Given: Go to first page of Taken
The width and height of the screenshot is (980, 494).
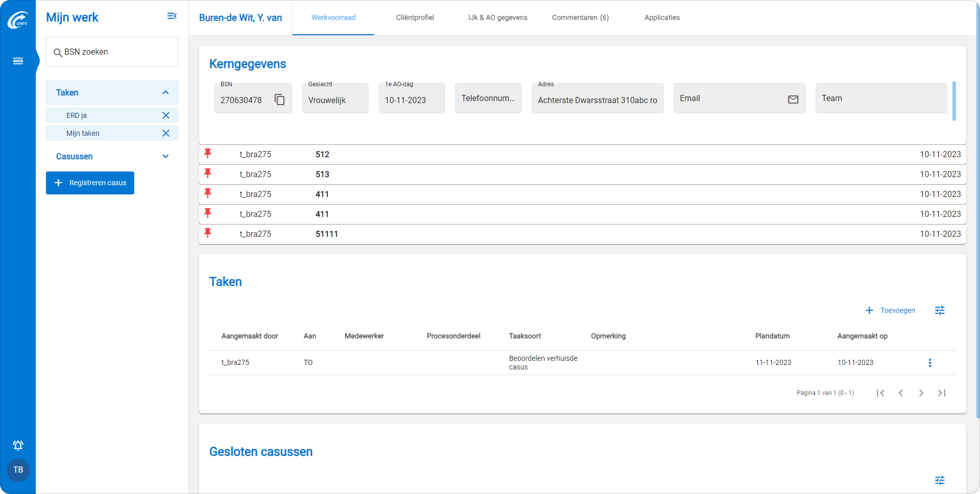Looking at the screenshot, I should point(880,393).
